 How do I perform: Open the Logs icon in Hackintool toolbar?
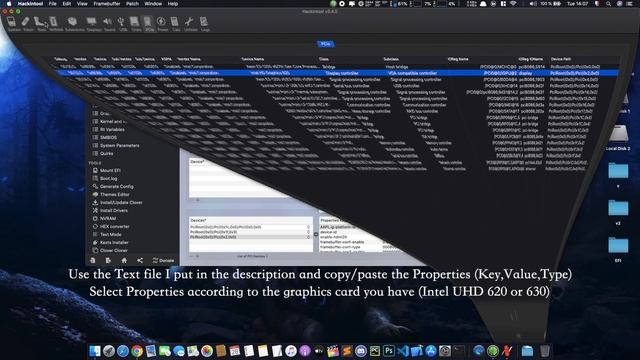click(x=204, y=24)
